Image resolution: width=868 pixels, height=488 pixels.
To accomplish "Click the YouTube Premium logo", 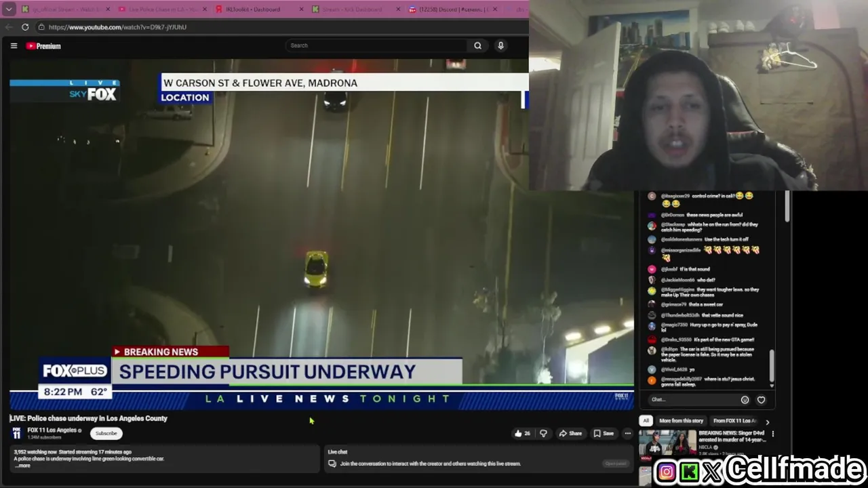I will [x=44, y=46].
